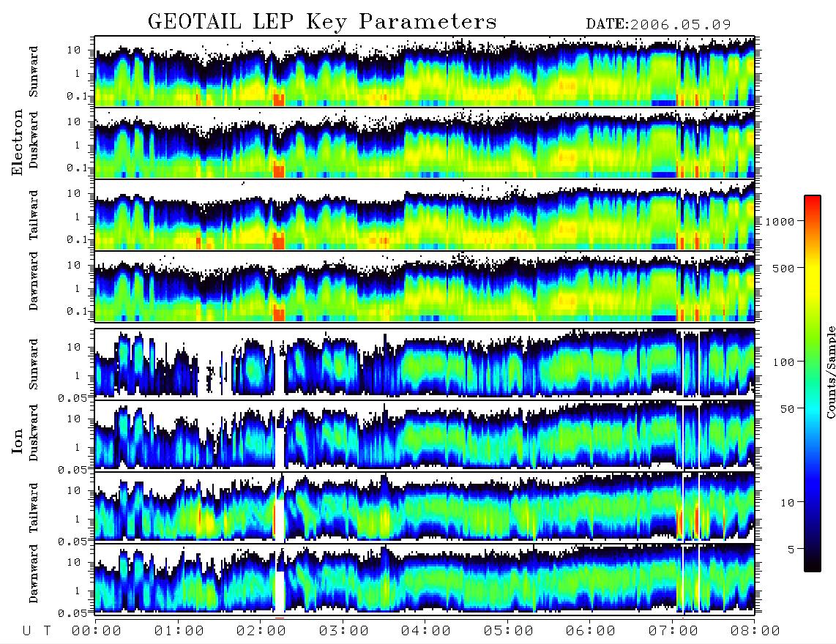Click the 05:00 time tick label
Screen dimensions: 836x644
pos(509,631)
